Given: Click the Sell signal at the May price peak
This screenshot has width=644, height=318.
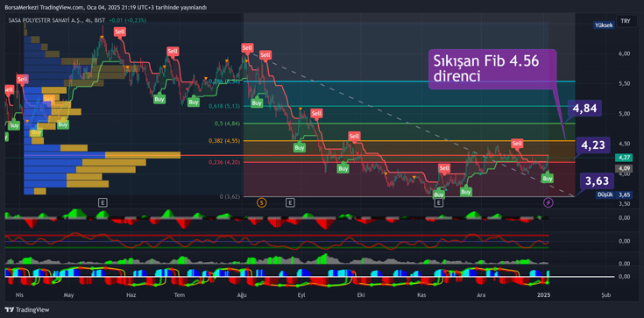Looking at the screenshot, I should point(120,32).
